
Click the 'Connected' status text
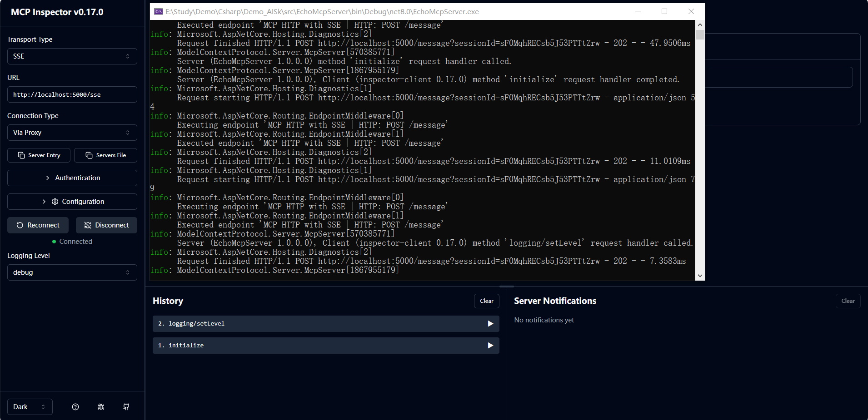75,242
